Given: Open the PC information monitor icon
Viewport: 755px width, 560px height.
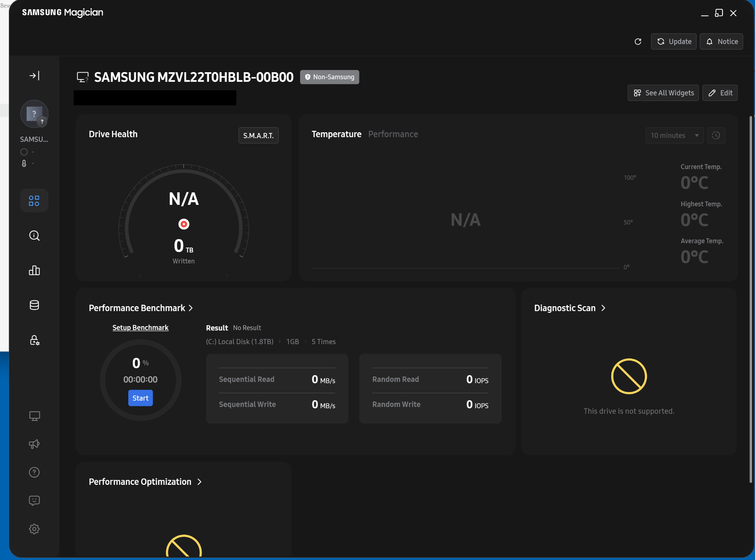Looking at the screenshot, I should (34, 416).
